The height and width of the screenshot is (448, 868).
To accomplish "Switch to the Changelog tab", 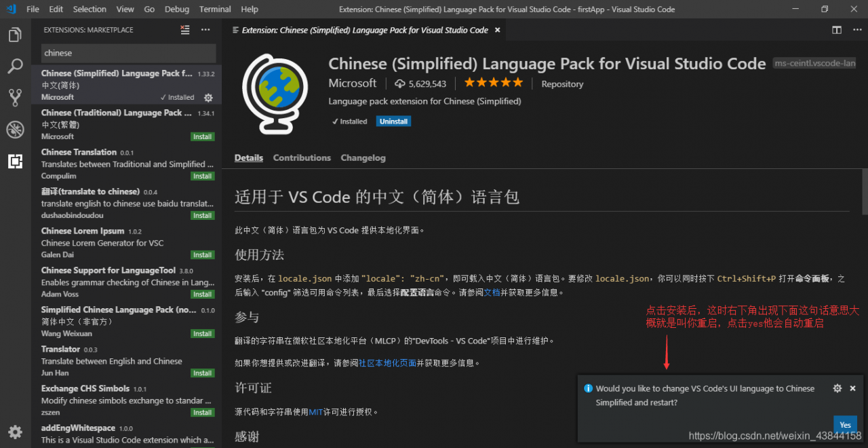I will click(x=363, y=157).
